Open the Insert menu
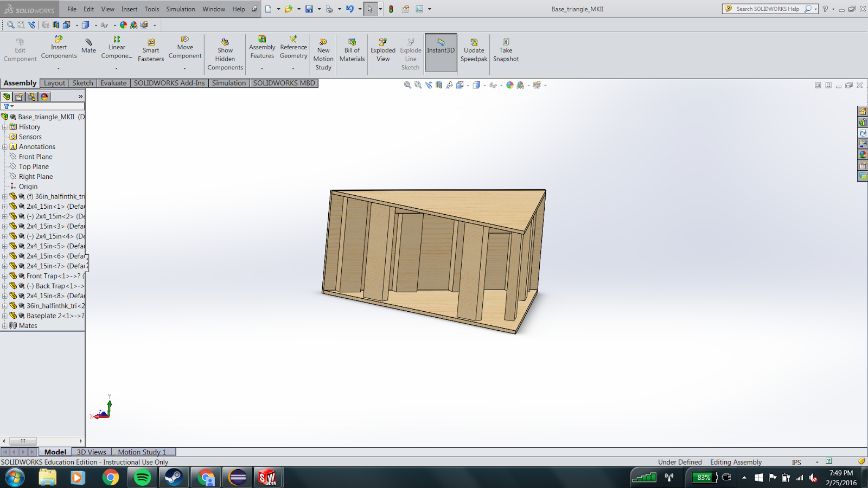The width and height of the screenshot is (868, 488). (x=129, y=9)
